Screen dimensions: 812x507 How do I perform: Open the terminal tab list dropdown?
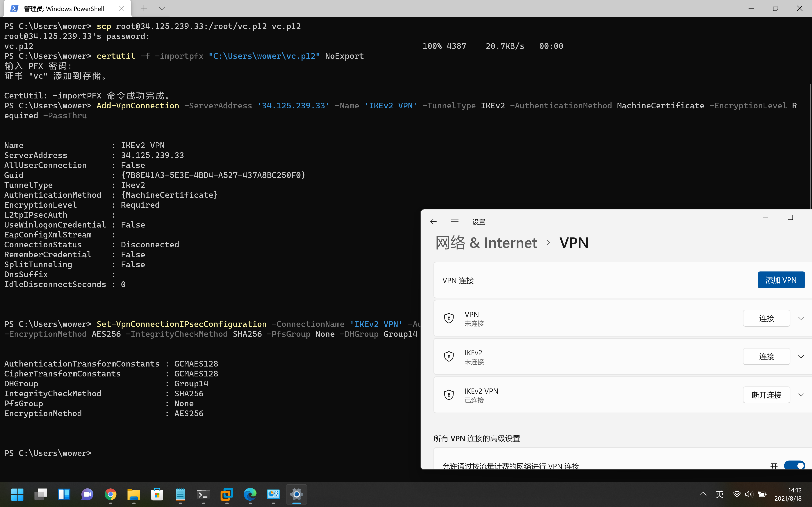coord(162,8)
